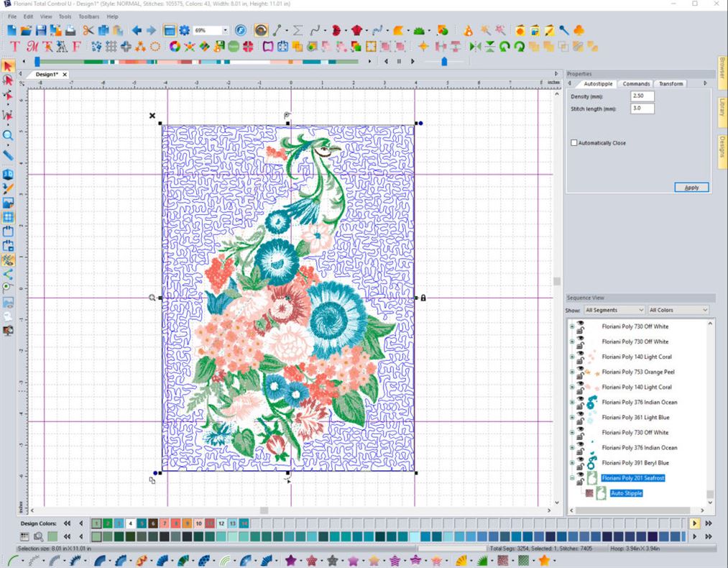Lock the Floriani Poly 391 Beryl Blue segment
728x568 pixels.
(581, 466)
